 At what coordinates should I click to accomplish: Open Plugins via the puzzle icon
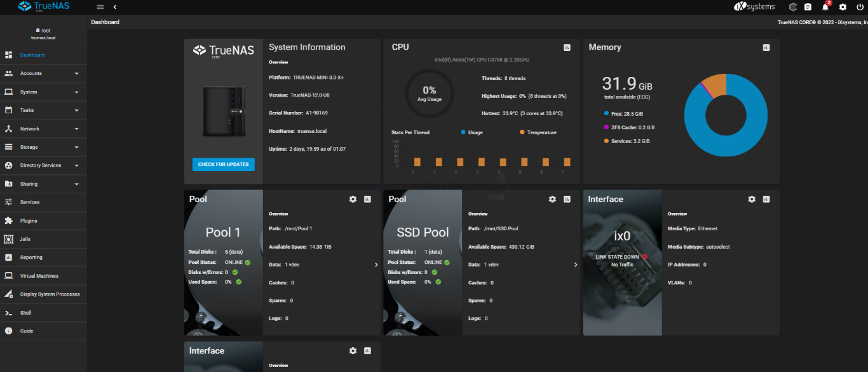tap(8, 221)
